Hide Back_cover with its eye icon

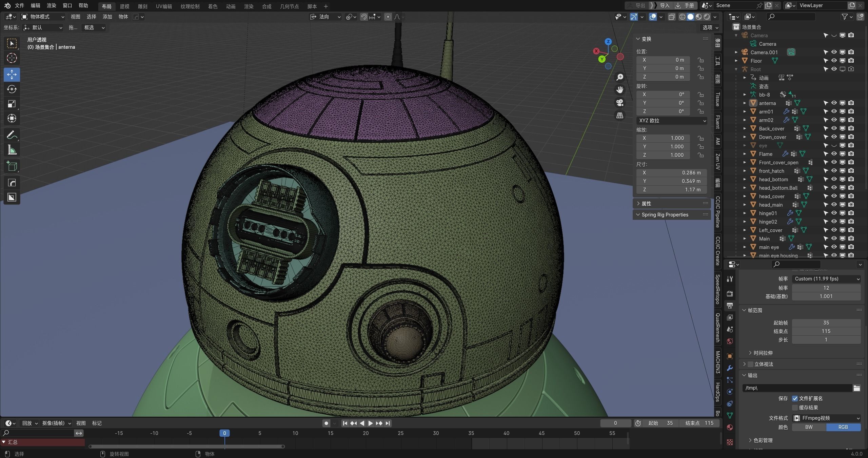click(834, 128)
